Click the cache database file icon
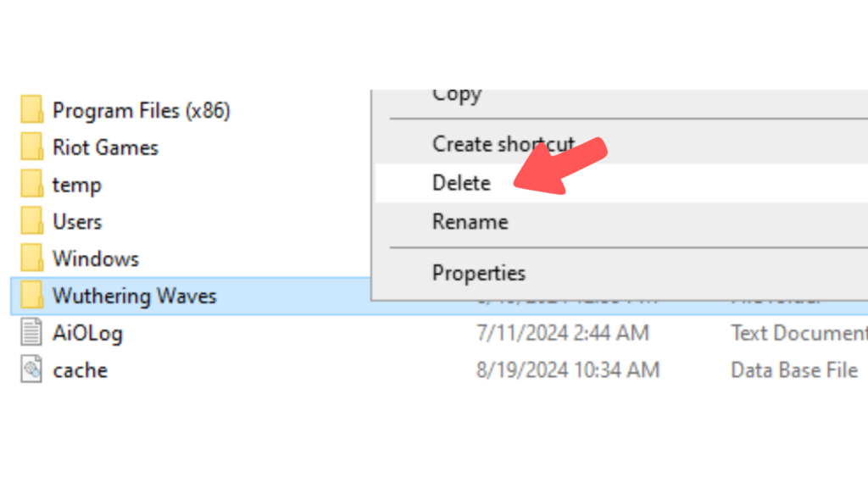Viewport: 868px width, 488px height. click(31, 369)
